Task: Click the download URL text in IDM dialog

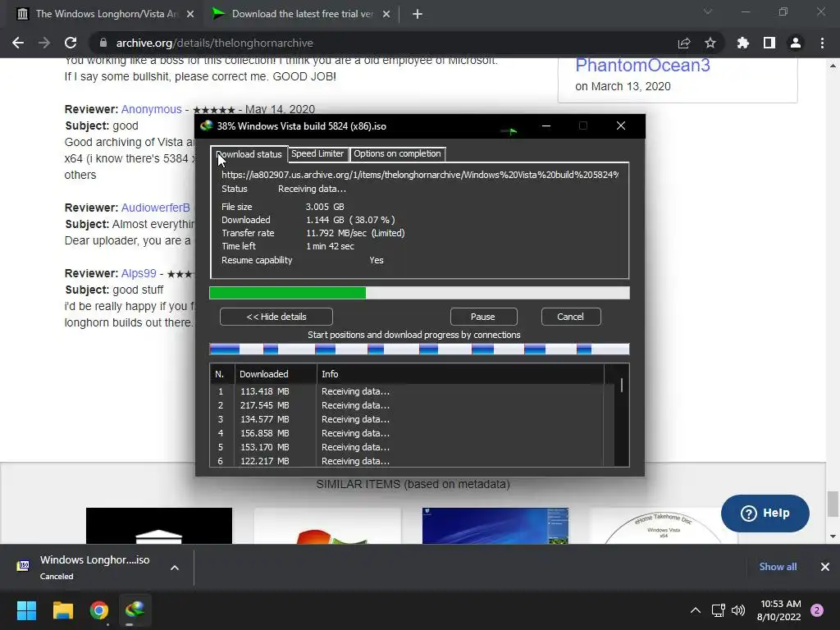Action: coord(420,175)
